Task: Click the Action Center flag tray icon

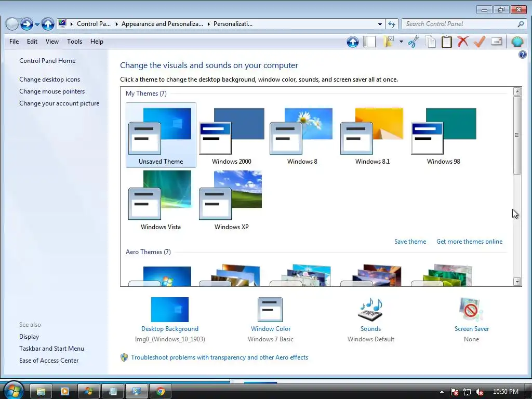Action: click(455, 392)
